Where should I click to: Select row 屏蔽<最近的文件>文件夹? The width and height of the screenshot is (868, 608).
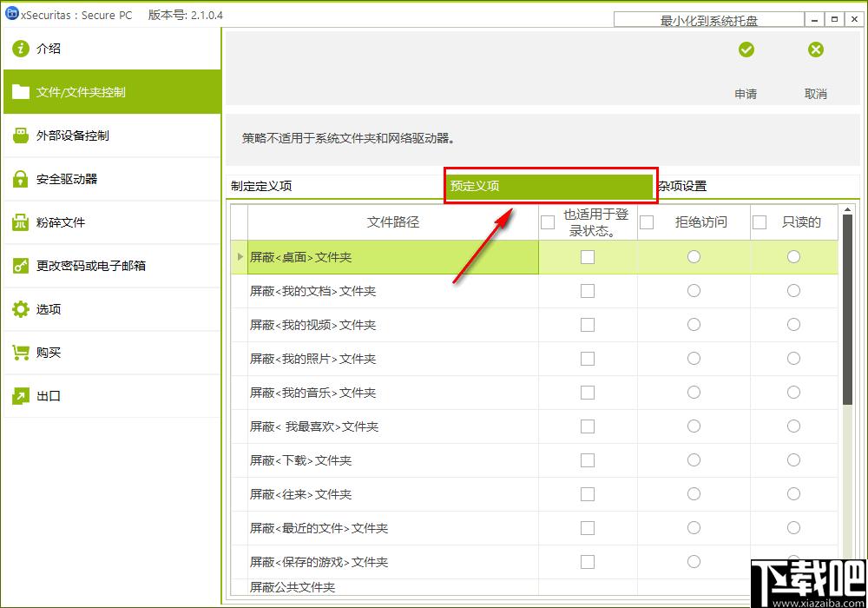pos(534,528)
